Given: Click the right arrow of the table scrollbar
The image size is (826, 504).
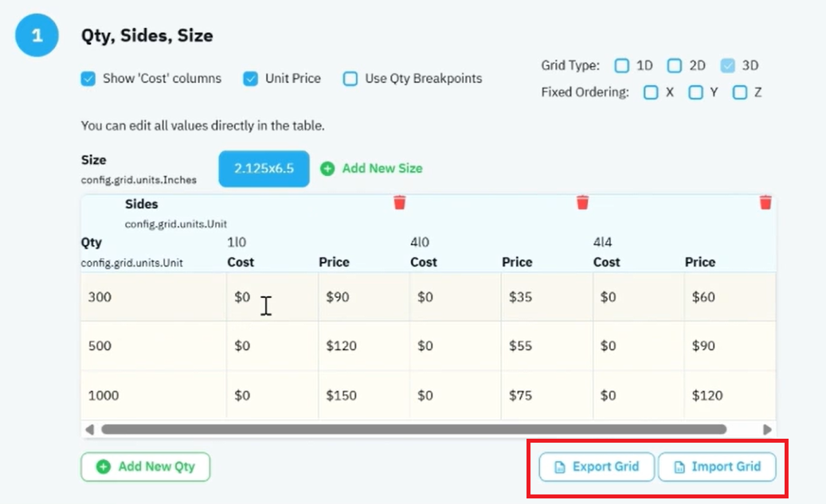Looking at the screenshot, I should [768, 430].
